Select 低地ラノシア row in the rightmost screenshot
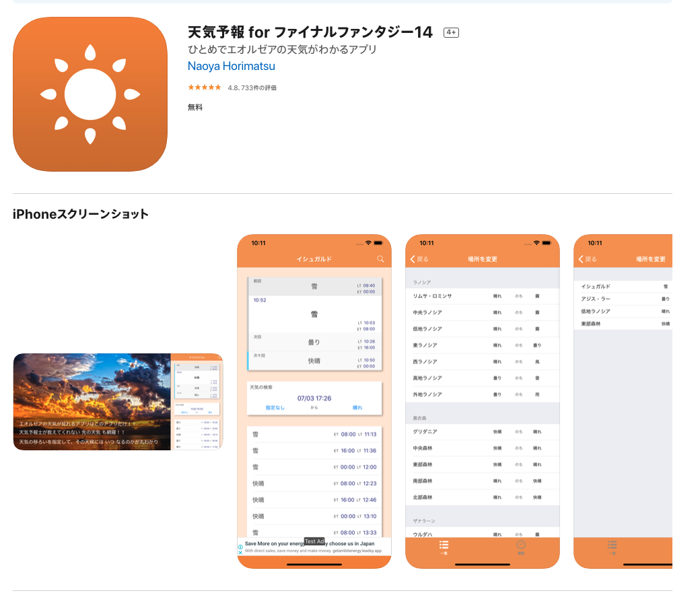This screenshot has width=700, height=593. [x=623, y=311]
